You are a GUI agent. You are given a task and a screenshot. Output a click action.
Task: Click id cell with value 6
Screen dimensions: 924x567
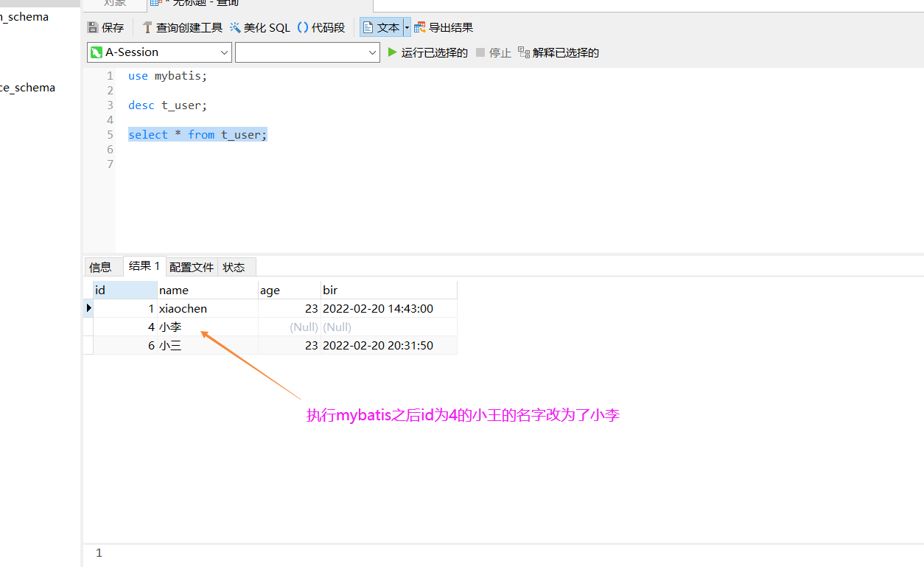[125, 345]
